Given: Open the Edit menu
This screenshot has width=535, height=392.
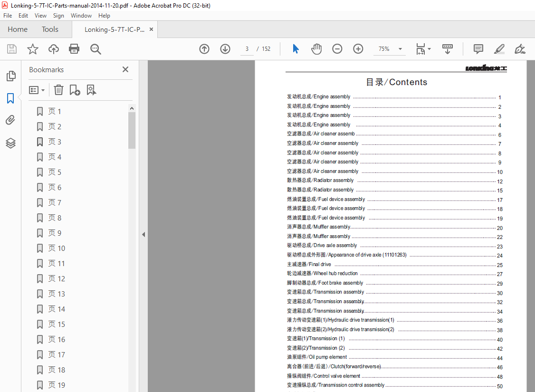Looking at the screenshot, I should click(23, 16).
